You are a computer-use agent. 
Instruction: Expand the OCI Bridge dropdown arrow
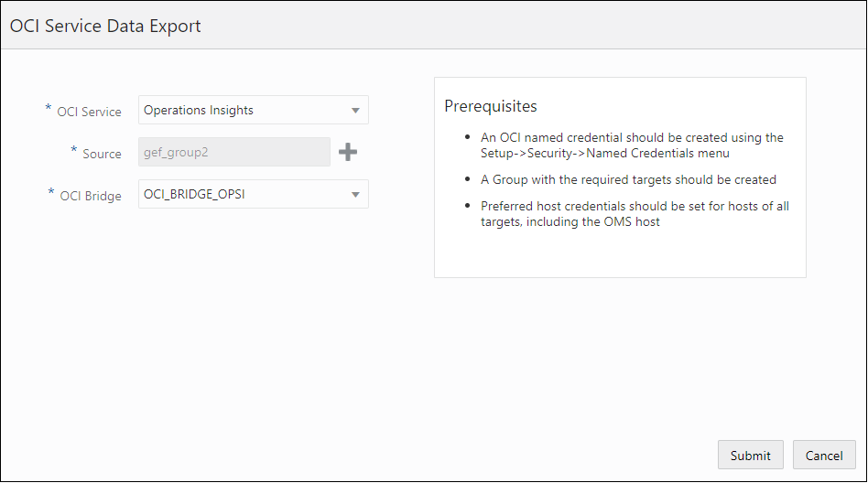pos(355,195)
